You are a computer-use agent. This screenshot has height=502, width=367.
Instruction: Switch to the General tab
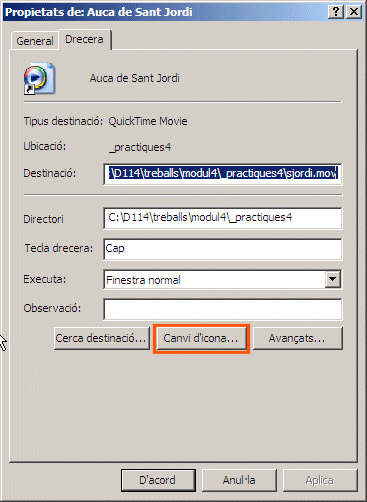[35, 41]
